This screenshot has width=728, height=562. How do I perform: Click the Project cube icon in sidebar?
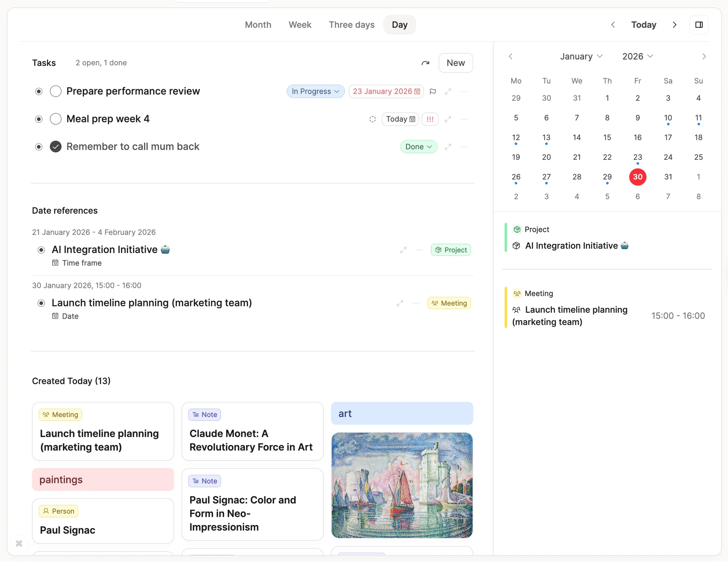pos(517,229)
